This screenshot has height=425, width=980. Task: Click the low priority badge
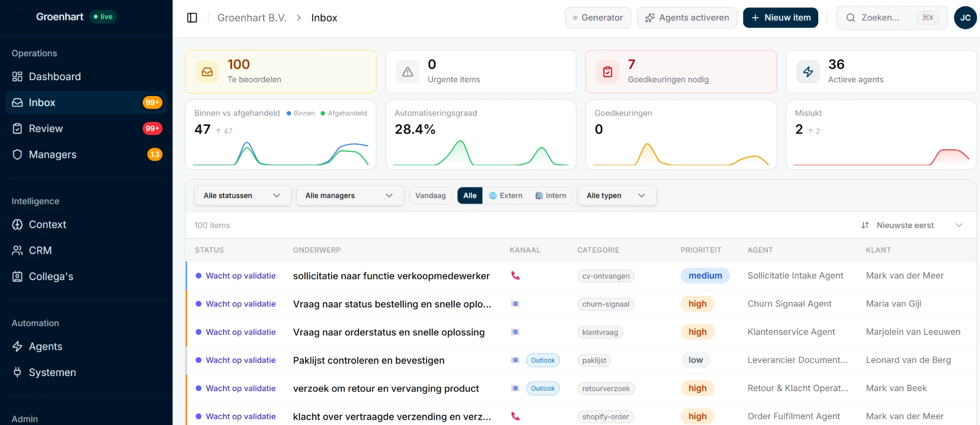point(696,360)
